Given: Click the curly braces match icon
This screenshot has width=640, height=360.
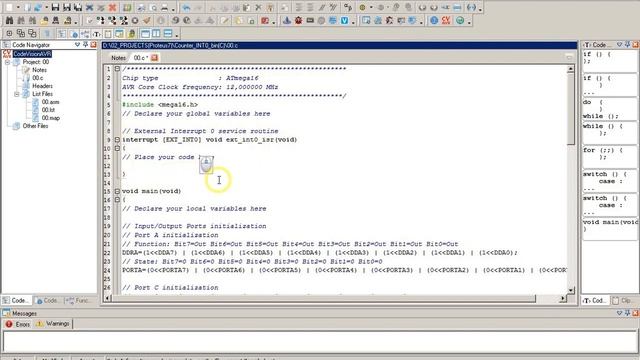Looking at the screenshot, I should pos(471,7).
